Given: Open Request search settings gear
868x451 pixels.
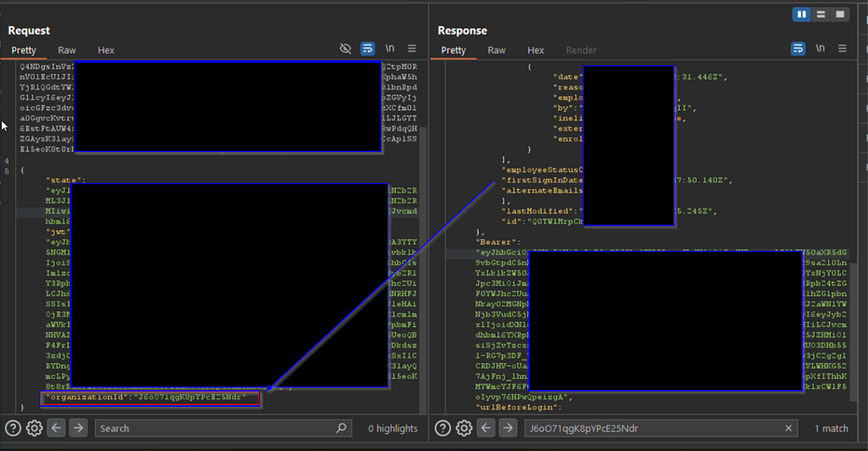Looking at the screenshot, I should [34, 428].
